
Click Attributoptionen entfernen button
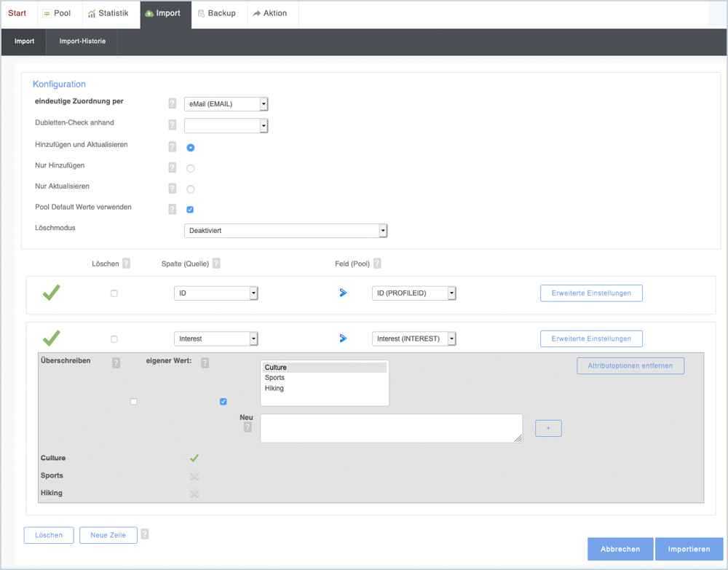coord(630,365)
